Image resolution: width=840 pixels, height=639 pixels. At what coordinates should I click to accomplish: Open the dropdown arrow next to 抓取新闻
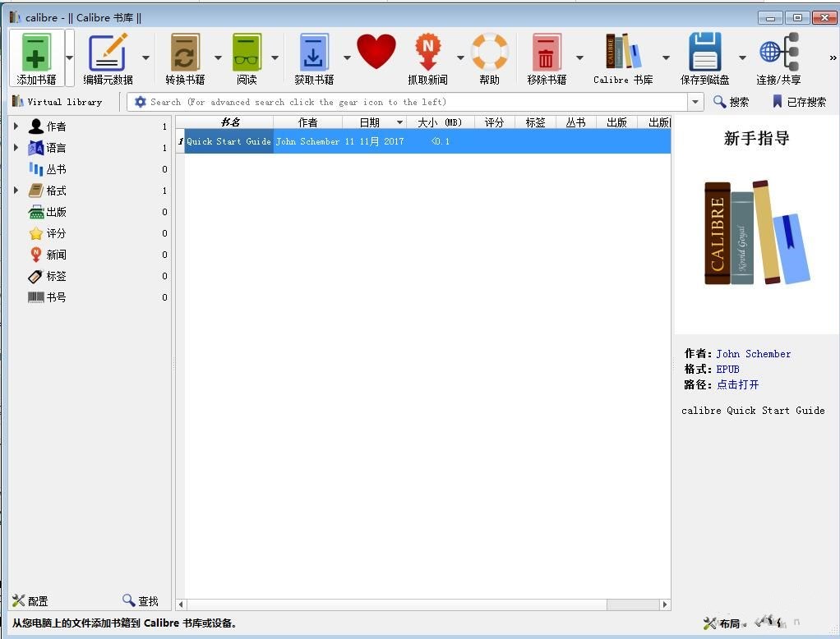pos(460,57)
